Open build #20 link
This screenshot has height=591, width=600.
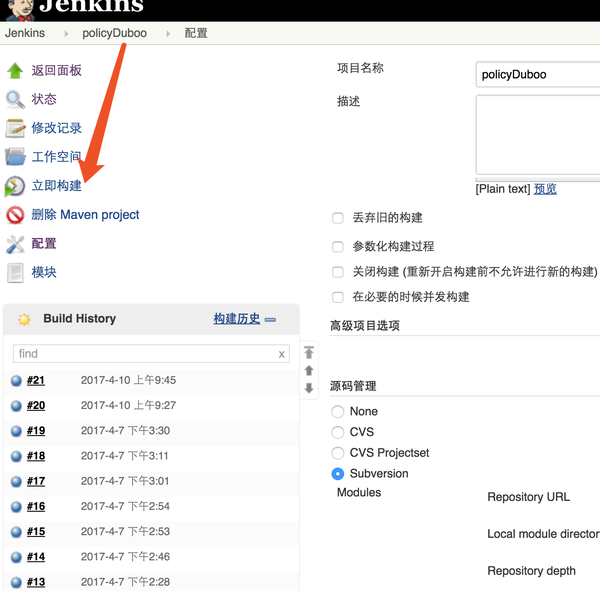click(x=36, y=406)
